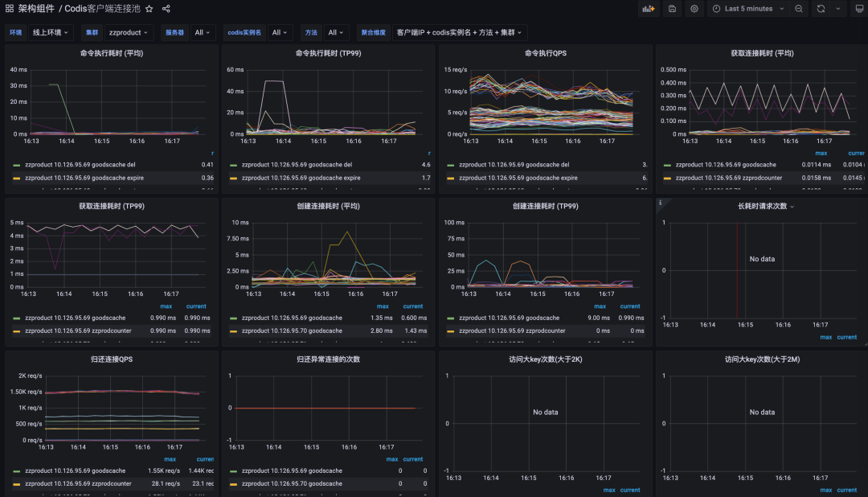Click the 聚合维度 variable label

click(373, 33)
